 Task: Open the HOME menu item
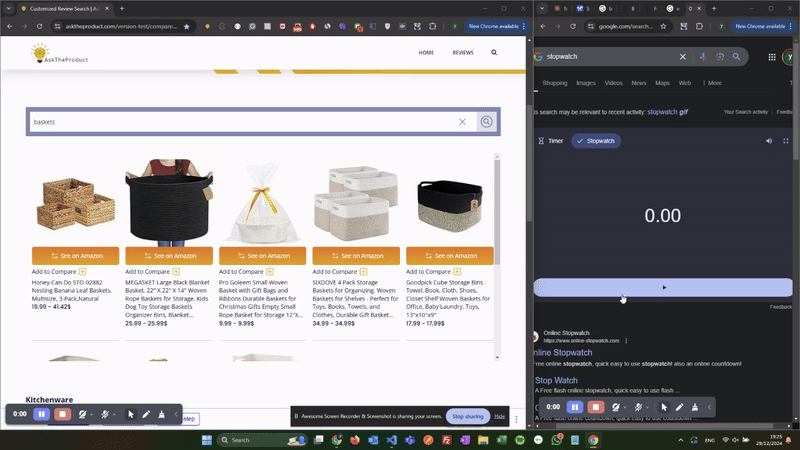point(426,53)
